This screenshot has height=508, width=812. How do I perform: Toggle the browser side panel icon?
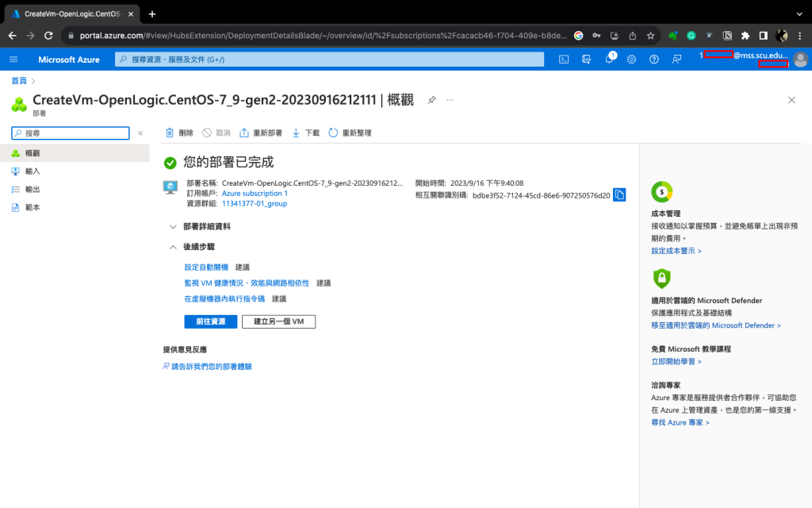[764, 36]
